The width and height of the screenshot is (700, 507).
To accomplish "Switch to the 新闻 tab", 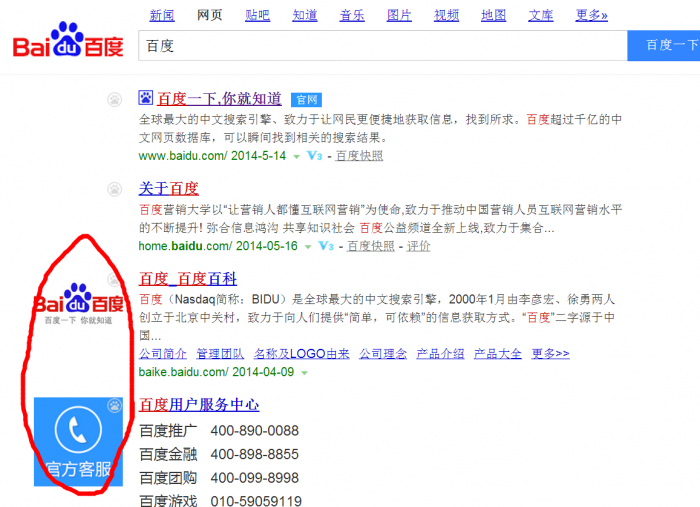I will point(162,16).
